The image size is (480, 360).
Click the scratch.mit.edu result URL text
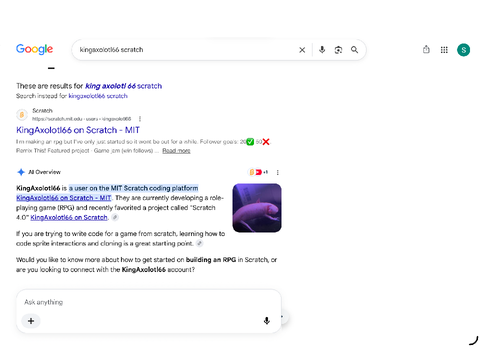[x=82, y=119]
